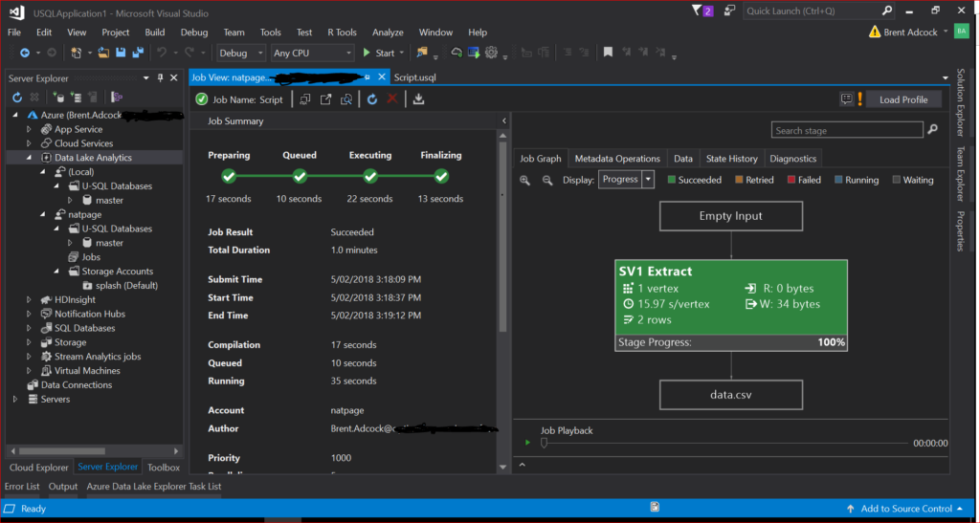The width and height of the screenshot is (980, 523).
Task: Pin the Server Explorer panel
Action: click(x=160, y=78)
